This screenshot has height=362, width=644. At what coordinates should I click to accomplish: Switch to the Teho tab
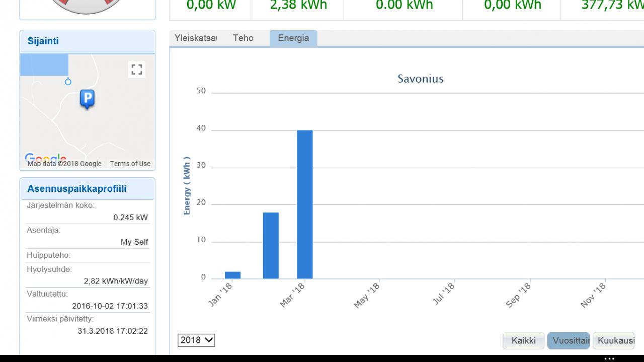tap(243, 38)
